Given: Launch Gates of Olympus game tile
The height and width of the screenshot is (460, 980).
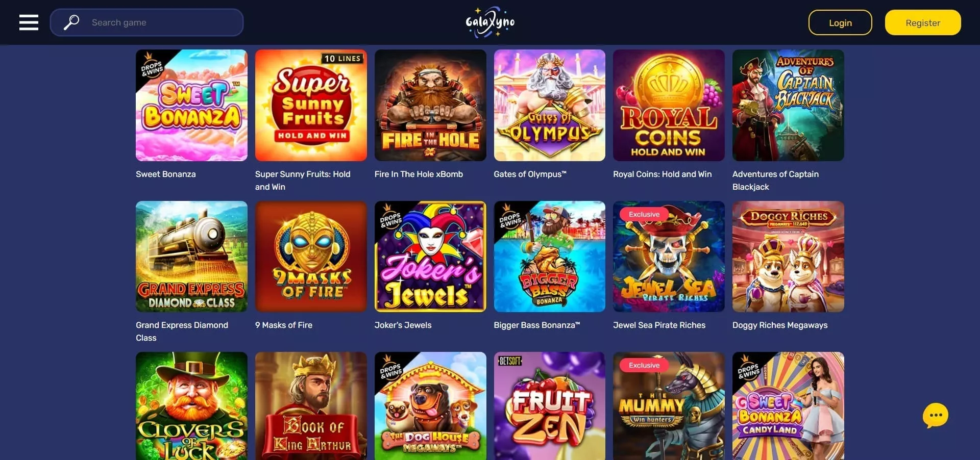Looking at the screenshot, I should [550, 105].
